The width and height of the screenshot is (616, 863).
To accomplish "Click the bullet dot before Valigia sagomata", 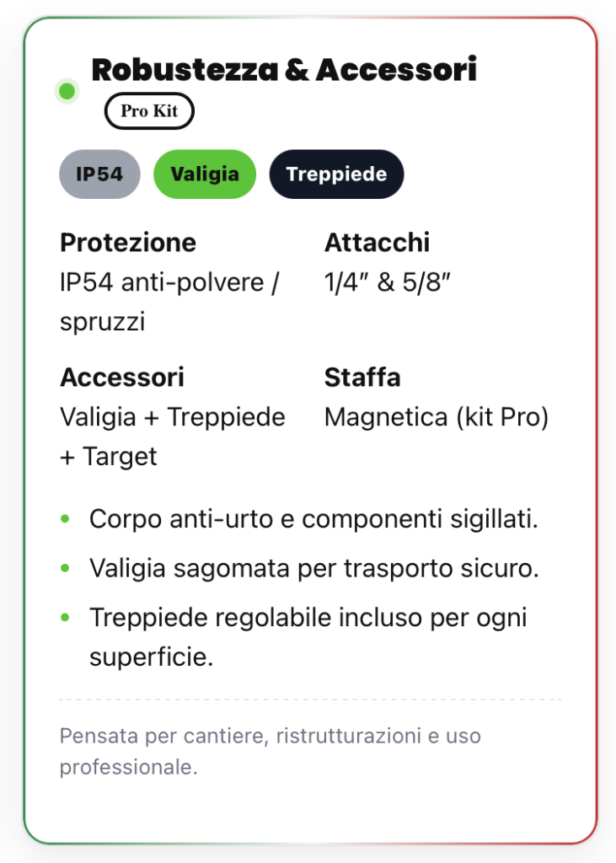I will click(65, 568).
